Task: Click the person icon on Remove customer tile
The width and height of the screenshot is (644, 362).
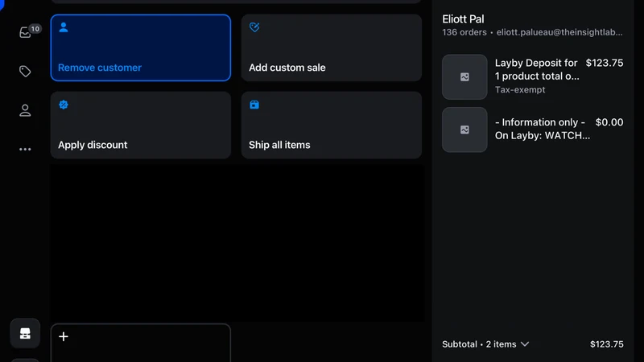Action: tap(64, 27)
